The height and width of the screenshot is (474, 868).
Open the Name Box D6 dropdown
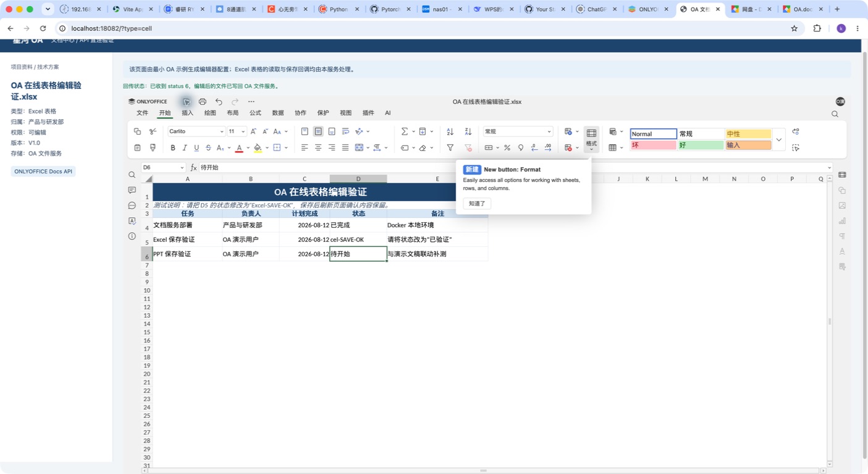point(182,167)
